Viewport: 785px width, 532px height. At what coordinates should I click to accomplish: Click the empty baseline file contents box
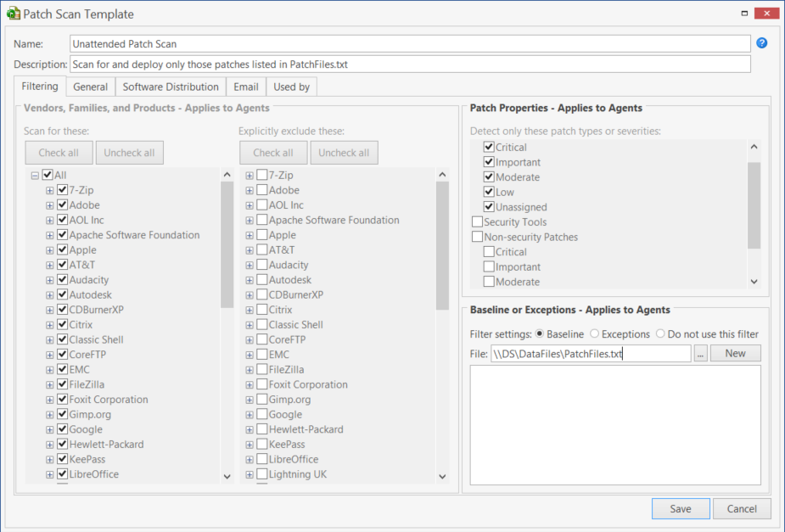coord(615,425)
